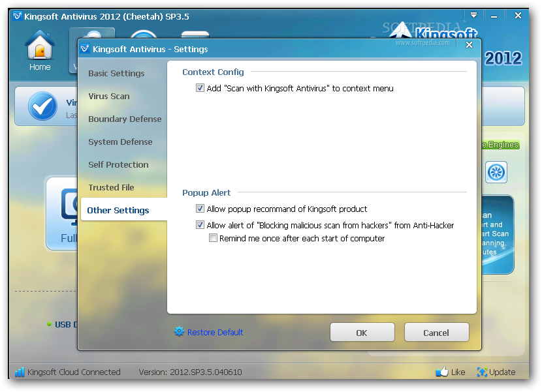Click the blue checkmark status icon

pos(42,106)
